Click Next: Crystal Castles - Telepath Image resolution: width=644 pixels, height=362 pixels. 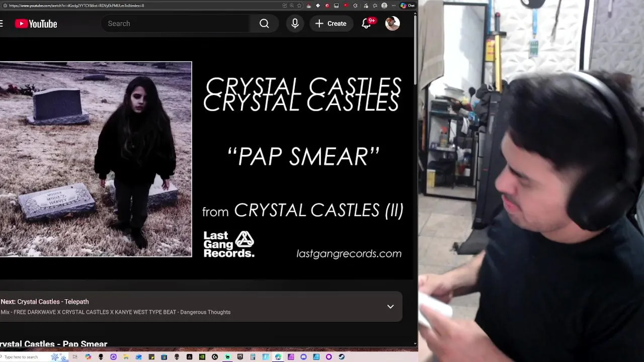45,302
